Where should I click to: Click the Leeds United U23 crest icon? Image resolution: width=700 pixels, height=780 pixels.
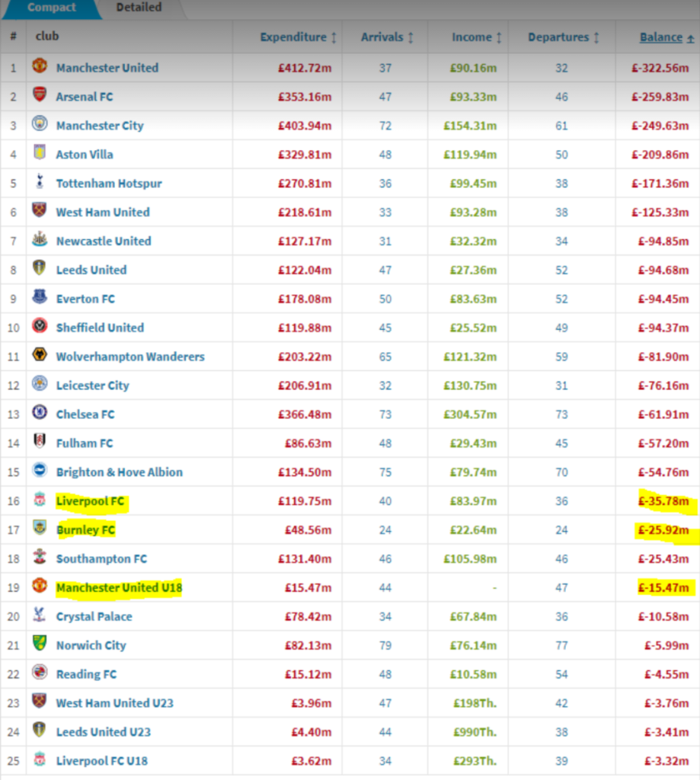[x=40, y=729]
